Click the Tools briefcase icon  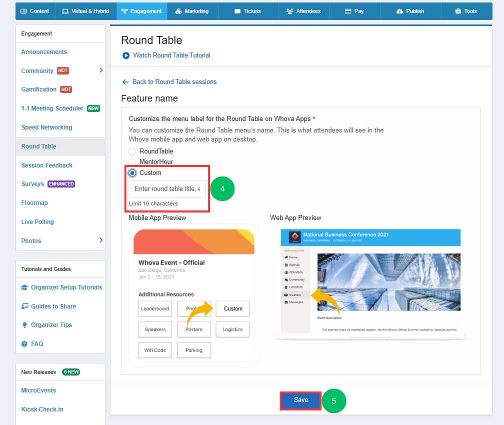coord(458,11)
